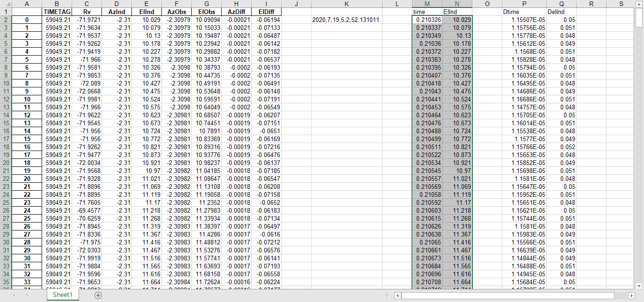
Task: Click the cell containing the 2020 date string
Action: (347, 19)
